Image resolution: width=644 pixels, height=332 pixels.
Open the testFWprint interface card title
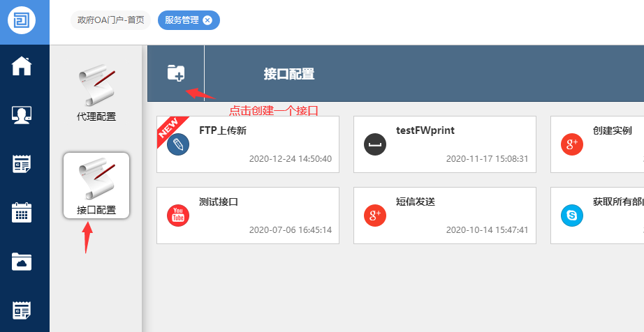[425, 130]
